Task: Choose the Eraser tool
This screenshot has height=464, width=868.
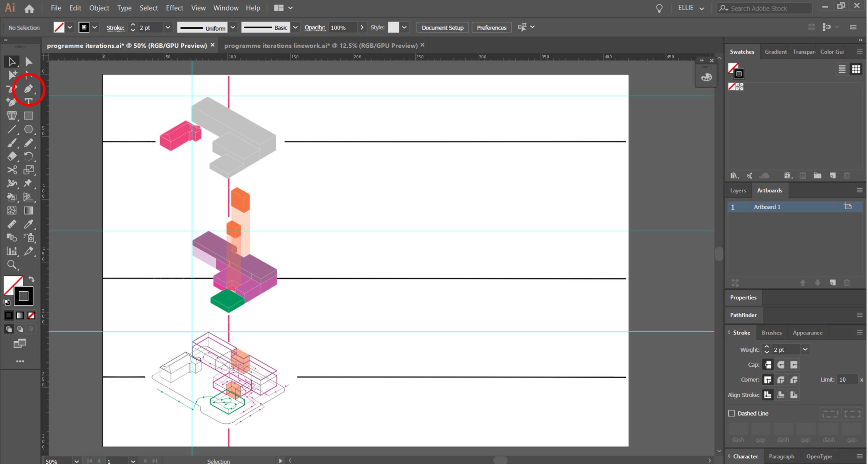Action: (12, 156)
